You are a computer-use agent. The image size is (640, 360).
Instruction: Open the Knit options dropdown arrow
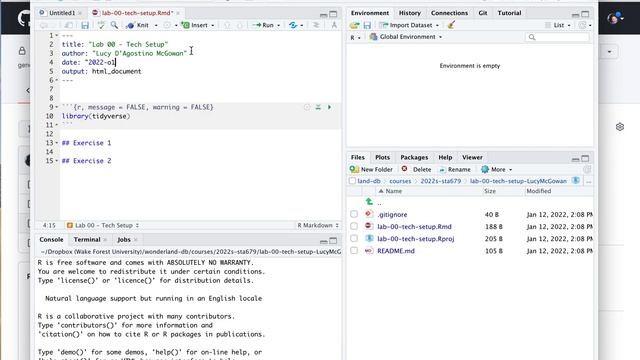pos(156,25)
